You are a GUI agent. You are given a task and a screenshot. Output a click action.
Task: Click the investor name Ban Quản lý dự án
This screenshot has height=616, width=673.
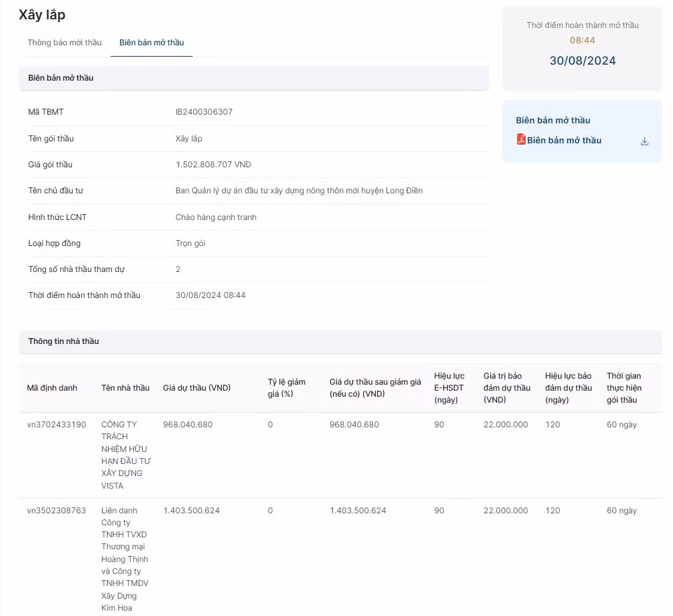(299, 191)
